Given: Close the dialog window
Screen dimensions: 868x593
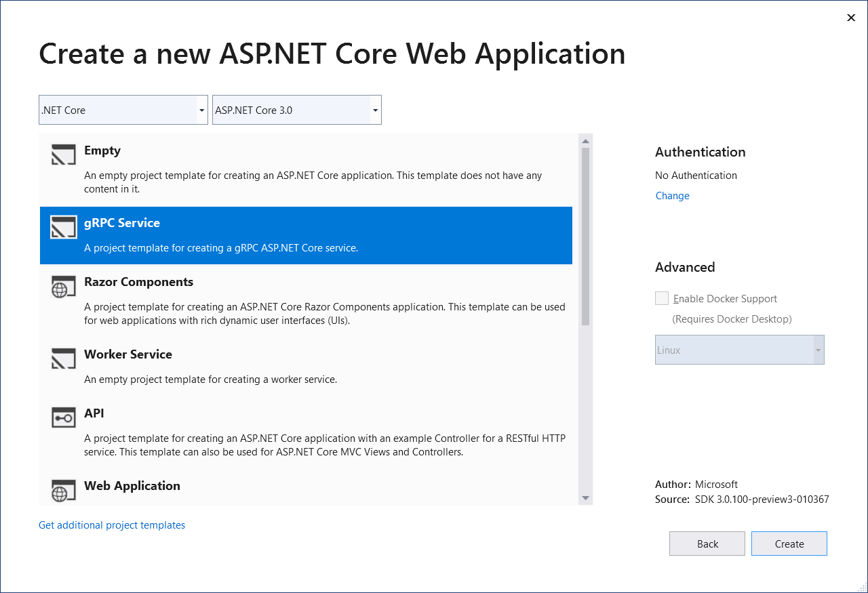Looking at the screenshot, I should 851,18.
